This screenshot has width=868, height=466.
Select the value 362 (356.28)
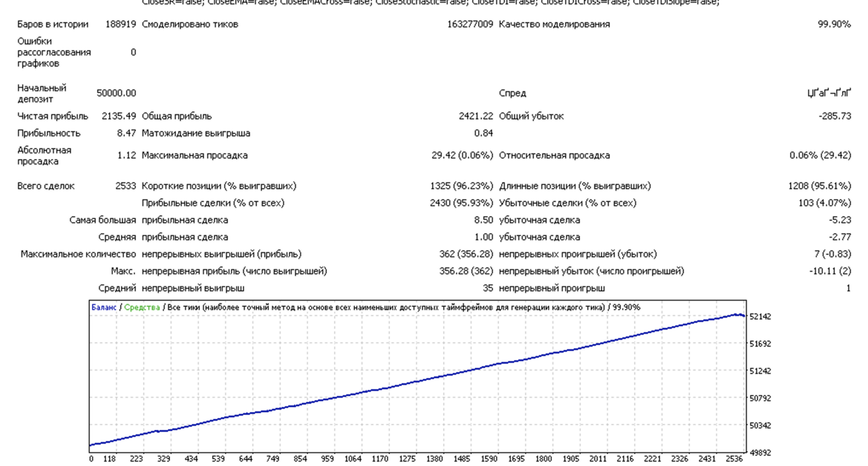pos(466,254)
